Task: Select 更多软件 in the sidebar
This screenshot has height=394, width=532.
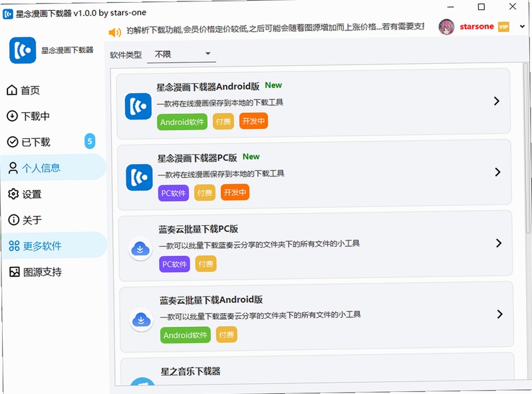Action: (55, 245)
